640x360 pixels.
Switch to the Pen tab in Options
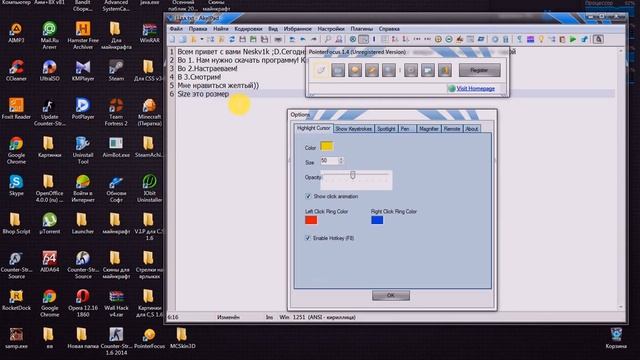click(x=407, y=129)
